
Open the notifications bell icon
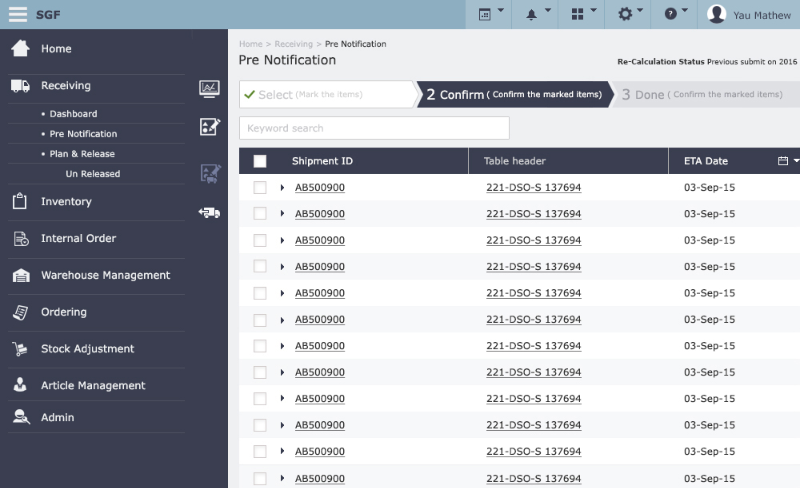click(537, 14)
